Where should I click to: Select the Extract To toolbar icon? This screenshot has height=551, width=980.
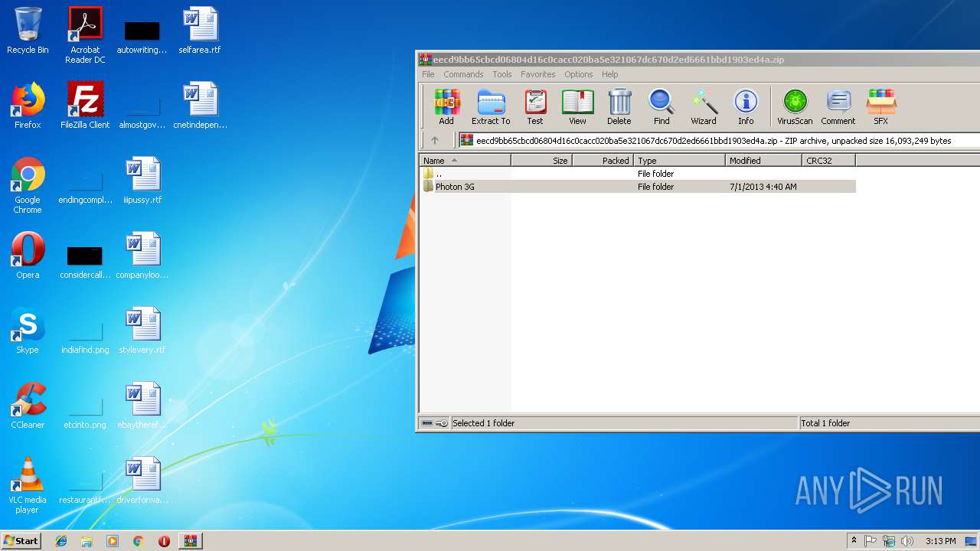coord(491,106)
